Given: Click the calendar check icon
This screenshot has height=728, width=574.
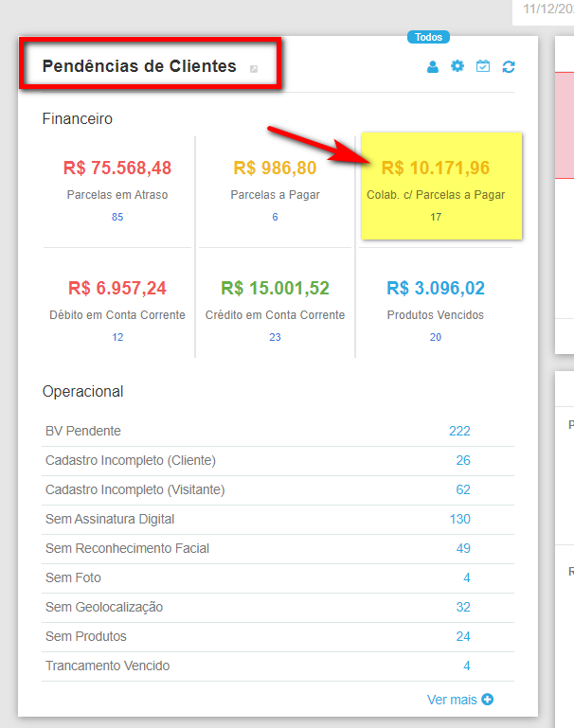Looking at the screenshot, I should [x=483, y=66].
